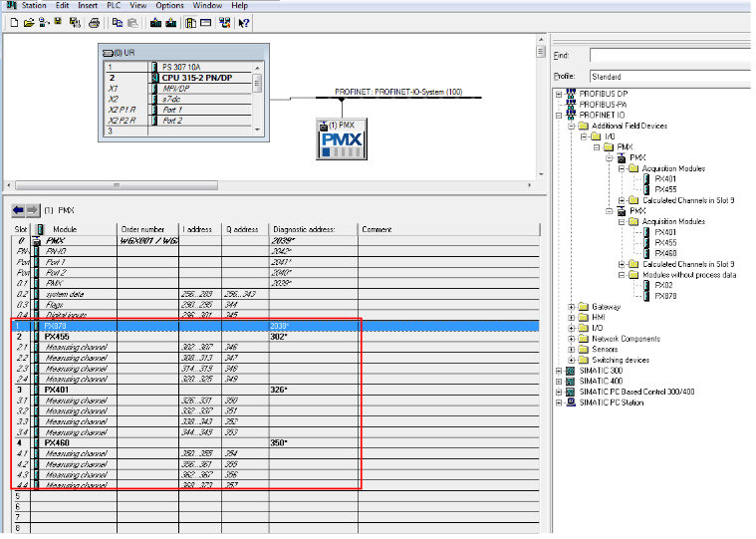Expand the Gateway folder
The image size is (756, 539).
(572, 307)
